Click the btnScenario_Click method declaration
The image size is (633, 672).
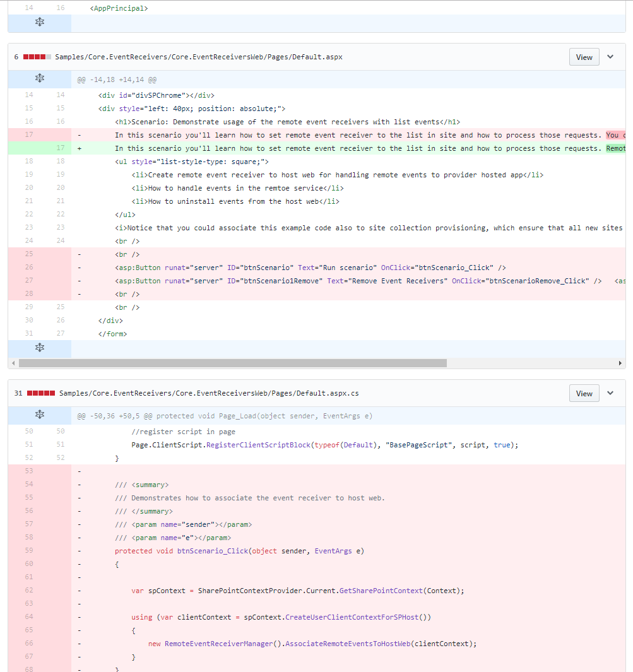[239, 551]
